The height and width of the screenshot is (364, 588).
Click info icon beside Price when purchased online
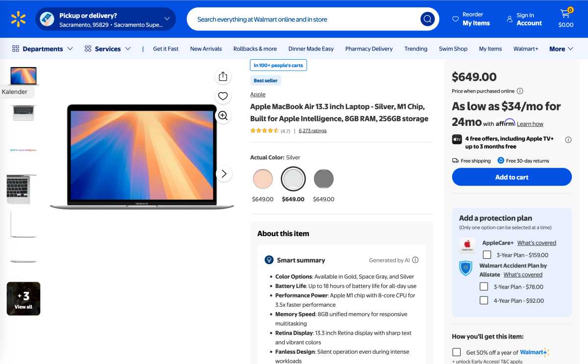tap(520, 91)
